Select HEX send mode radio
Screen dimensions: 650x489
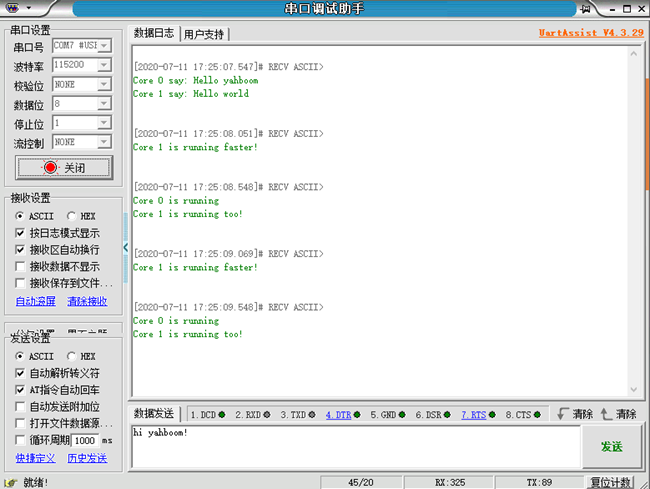pyautogui.click(x=71, y=356)
